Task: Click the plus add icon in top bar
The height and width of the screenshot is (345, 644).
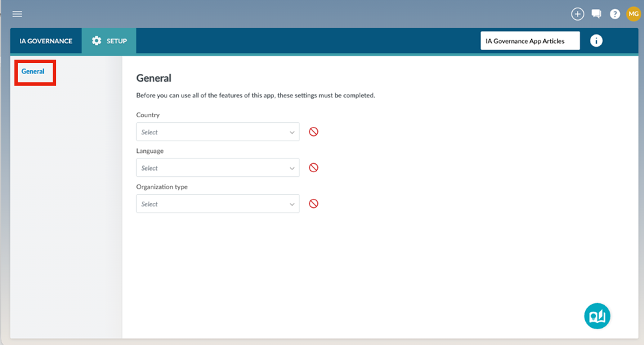Action: 578,14
